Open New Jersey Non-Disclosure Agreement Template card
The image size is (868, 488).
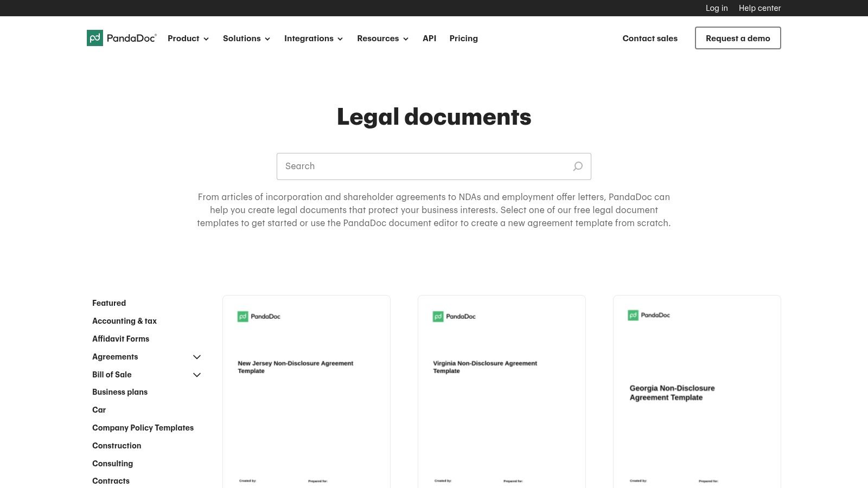[307, 391]
